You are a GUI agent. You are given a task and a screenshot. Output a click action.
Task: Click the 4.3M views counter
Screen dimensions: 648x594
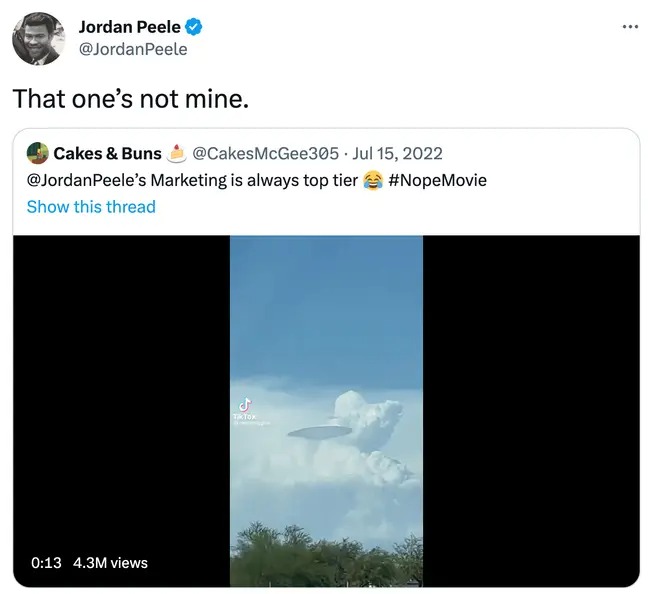click(110, 563)
